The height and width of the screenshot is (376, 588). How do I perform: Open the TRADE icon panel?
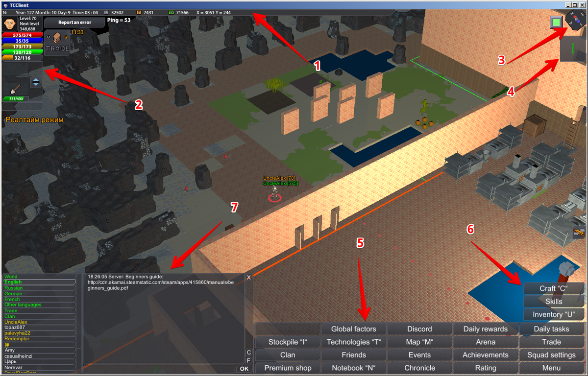[57, 42]
